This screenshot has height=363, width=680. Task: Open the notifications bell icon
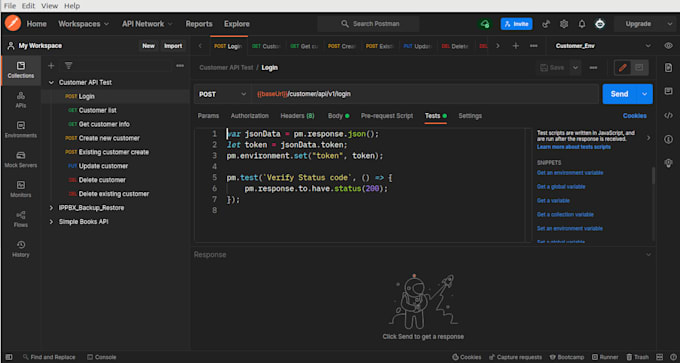[x=582, y=24]
